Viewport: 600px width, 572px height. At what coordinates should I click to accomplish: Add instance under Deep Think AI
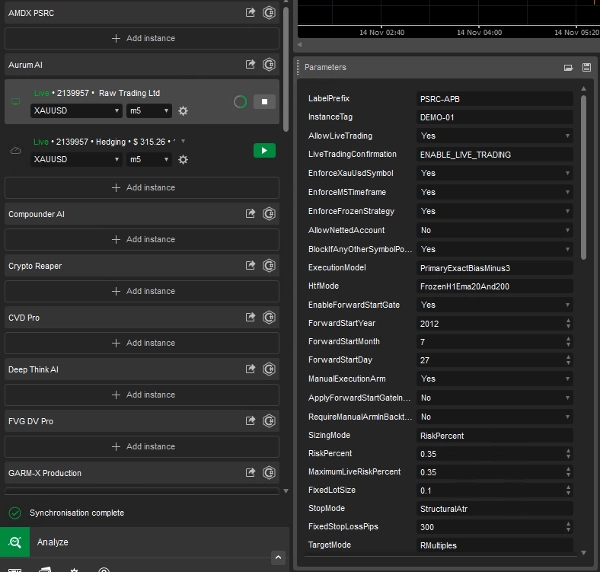click(x=142, y=395)
